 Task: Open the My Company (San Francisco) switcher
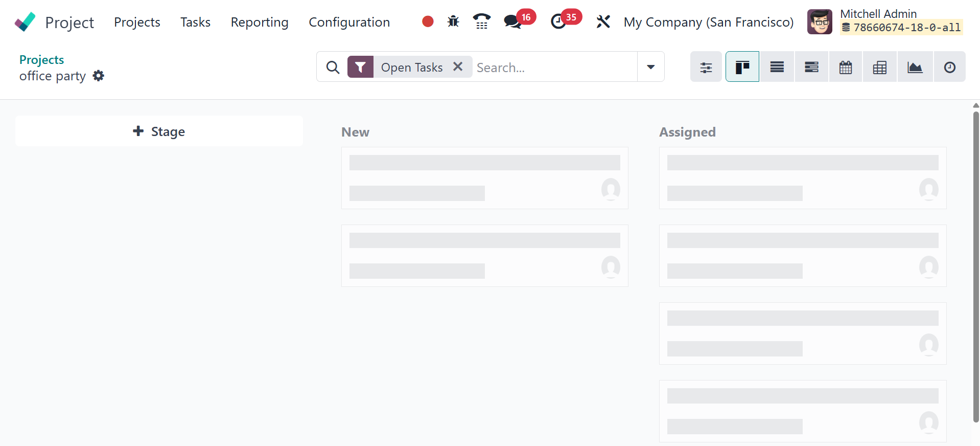pos(708,22)
